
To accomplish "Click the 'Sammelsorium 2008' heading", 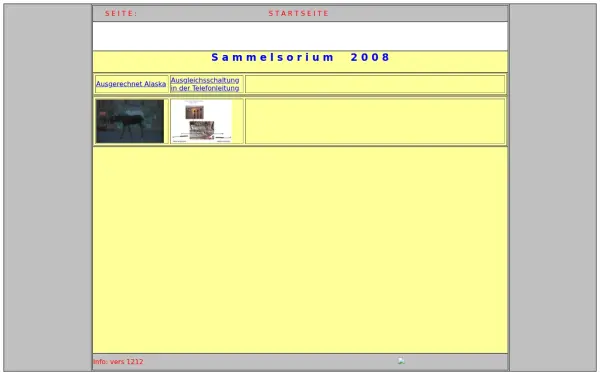I will [x=300, y=57].
